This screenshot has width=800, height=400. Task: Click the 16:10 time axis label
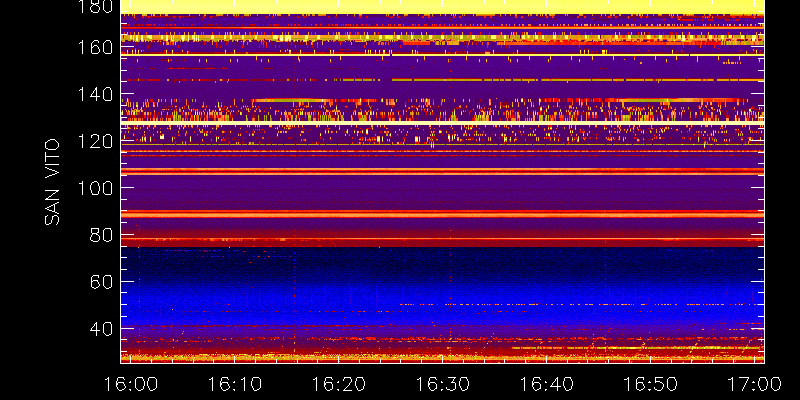(x=235, y=384)
